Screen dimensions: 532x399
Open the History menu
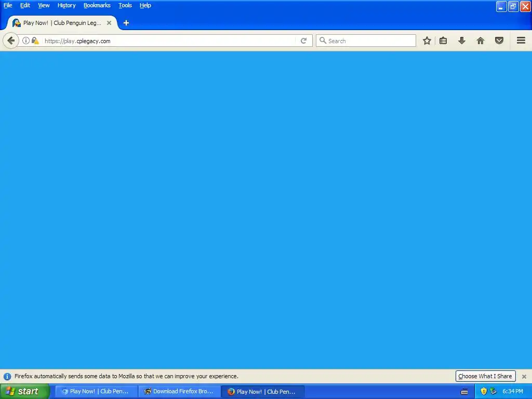66,5
